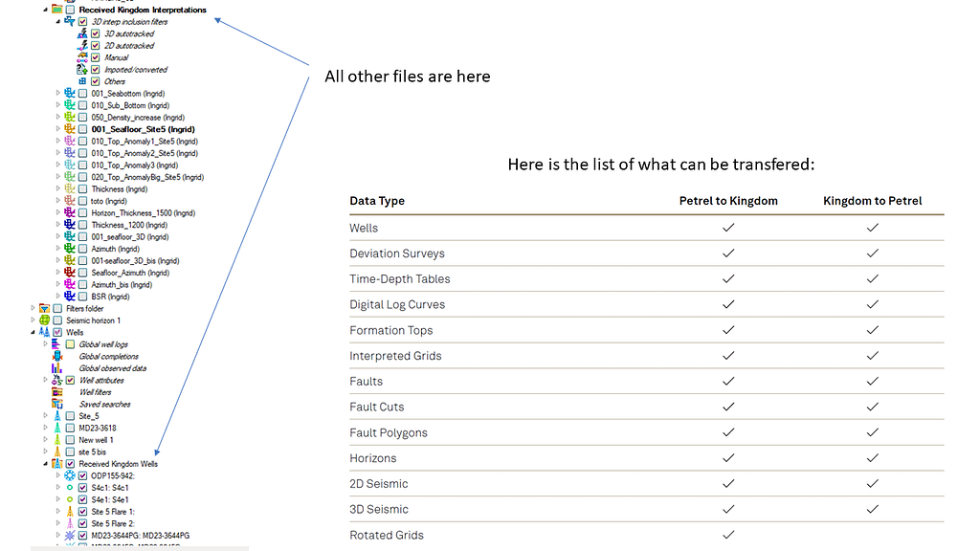Screen dimensions: 980x551
Task: Click the ODP155-942 well symbol icon
Action: tap(69, 475)
